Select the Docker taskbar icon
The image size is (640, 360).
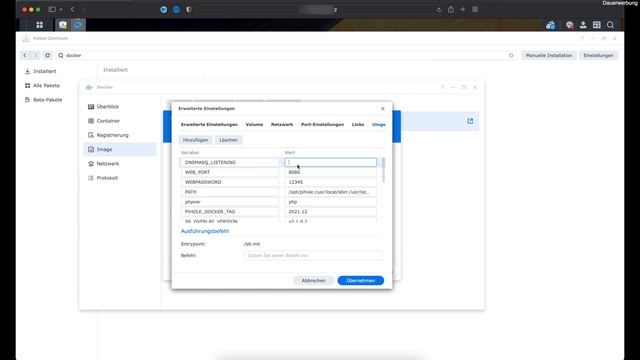point(78,25)
